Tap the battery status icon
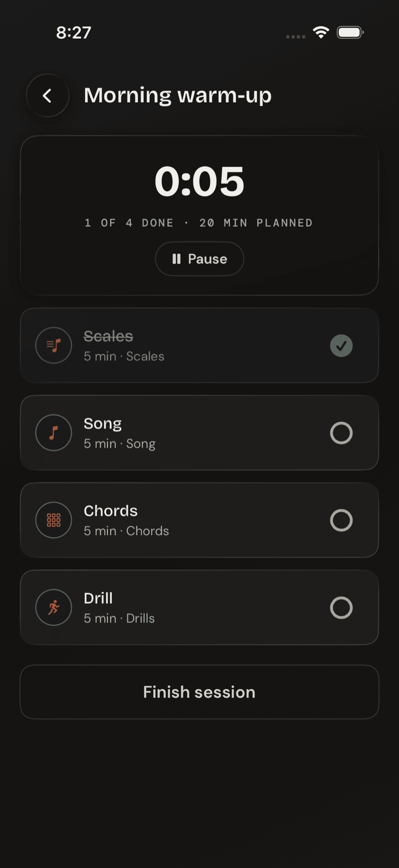The image size is (399, 868). [x=350, y=32]
